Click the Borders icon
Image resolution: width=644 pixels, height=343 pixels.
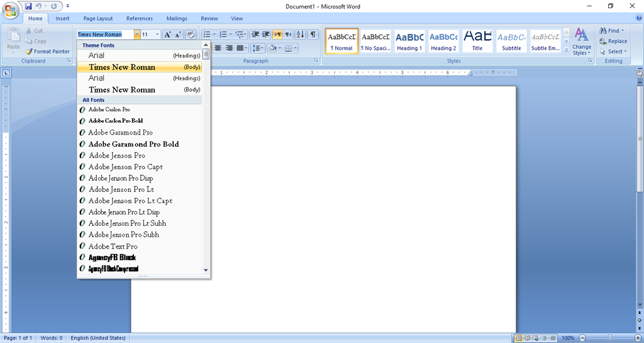click(288, 48)
